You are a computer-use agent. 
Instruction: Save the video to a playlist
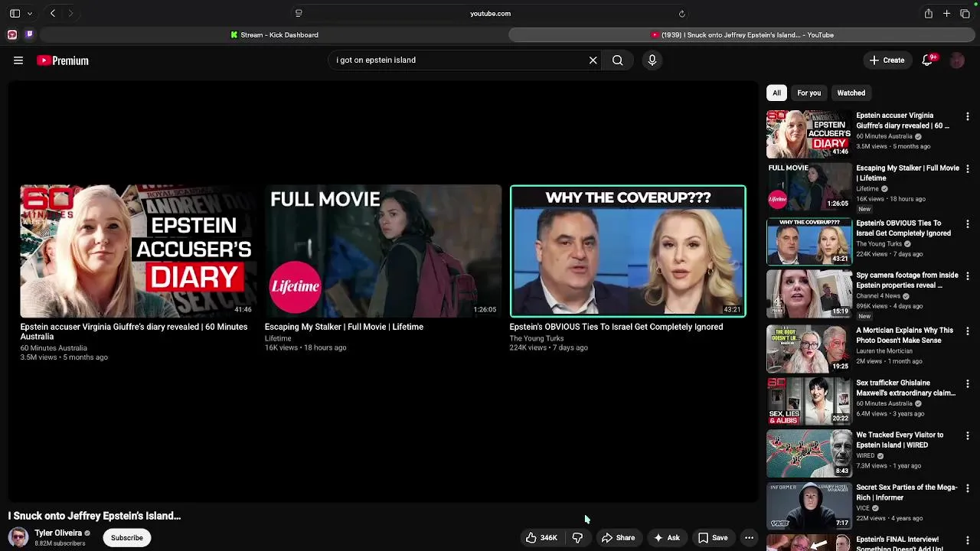pyautogui.click(x=712, y=537)
